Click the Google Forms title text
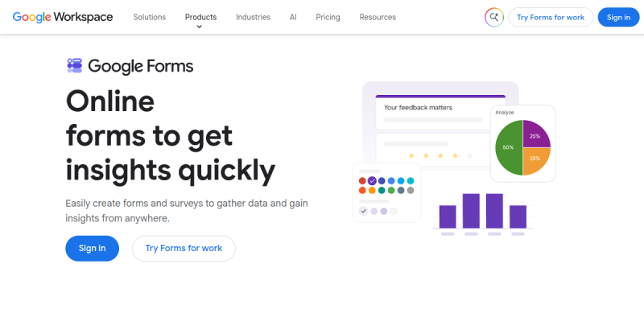Viewport: 644px width, 322px height. (x=140, y=66)
